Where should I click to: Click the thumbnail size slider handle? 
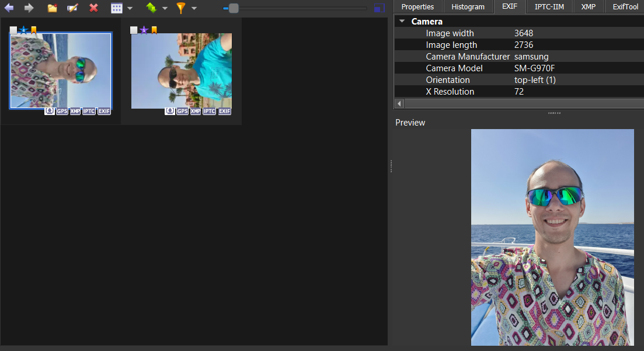click(x=234, y=8)
